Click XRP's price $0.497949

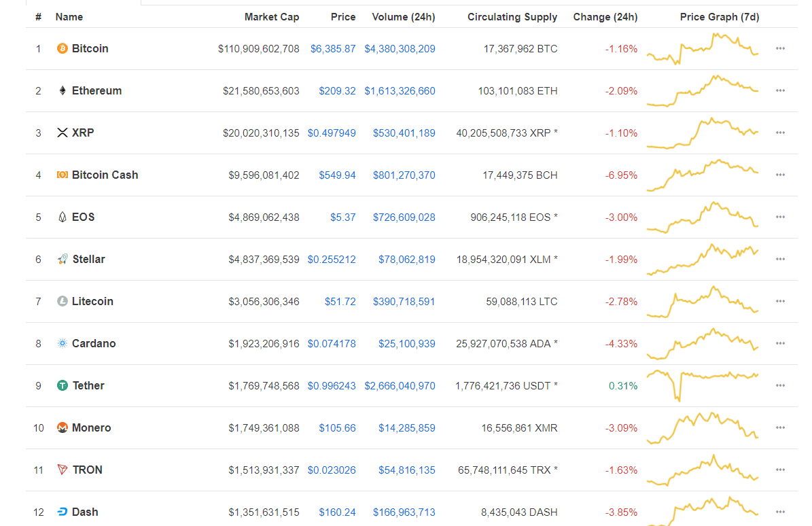(332, 133)
